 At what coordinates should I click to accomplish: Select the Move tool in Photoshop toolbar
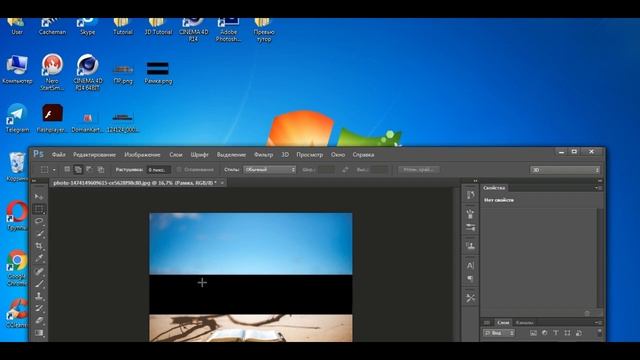pos(39,197)
